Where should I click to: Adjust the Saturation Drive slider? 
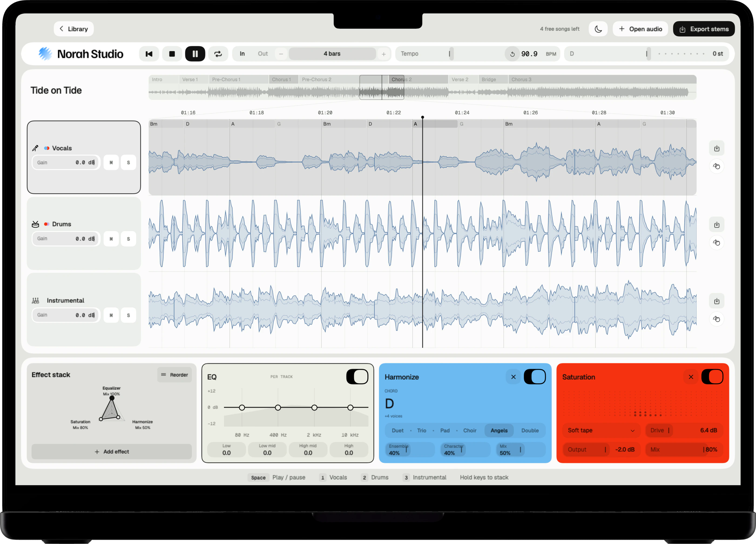[x=684, y=430]
